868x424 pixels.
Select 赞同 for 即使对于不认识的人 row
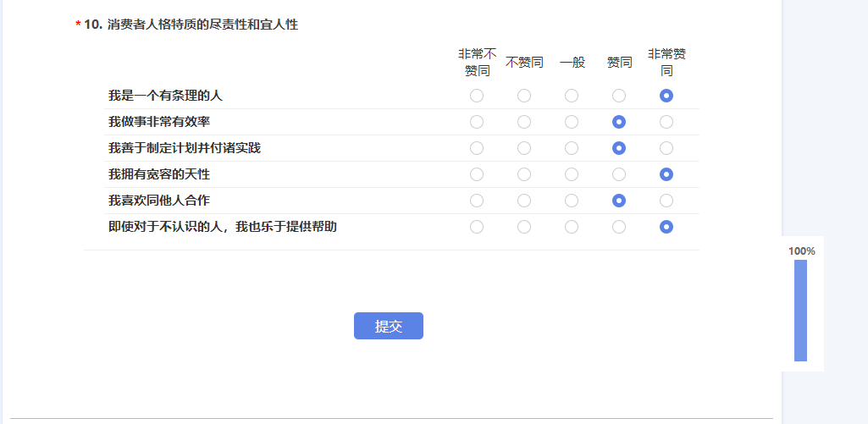(x=619, y=227)
